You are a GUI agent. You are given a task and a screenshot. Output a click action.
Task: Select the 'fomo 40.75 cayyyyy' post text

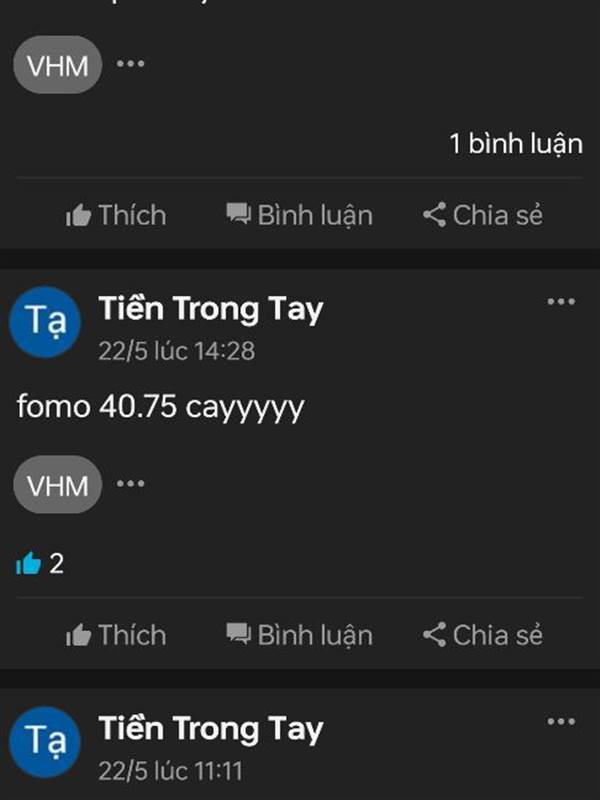pos(160,407)
